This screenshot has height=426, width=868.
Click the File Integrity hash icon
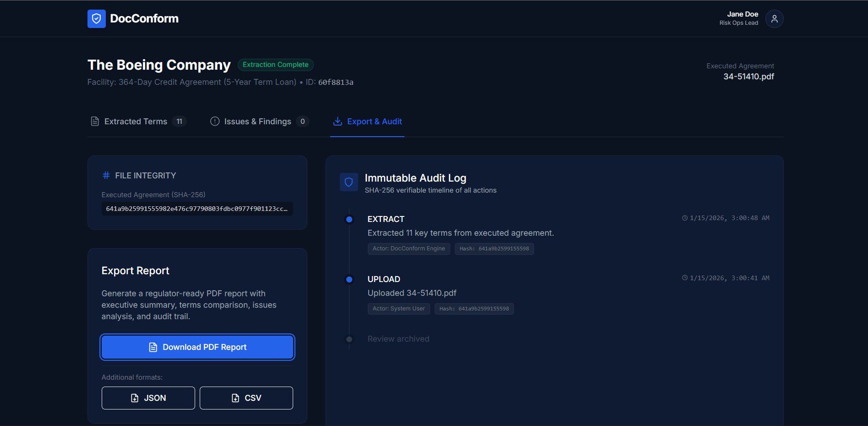[106, 175]
